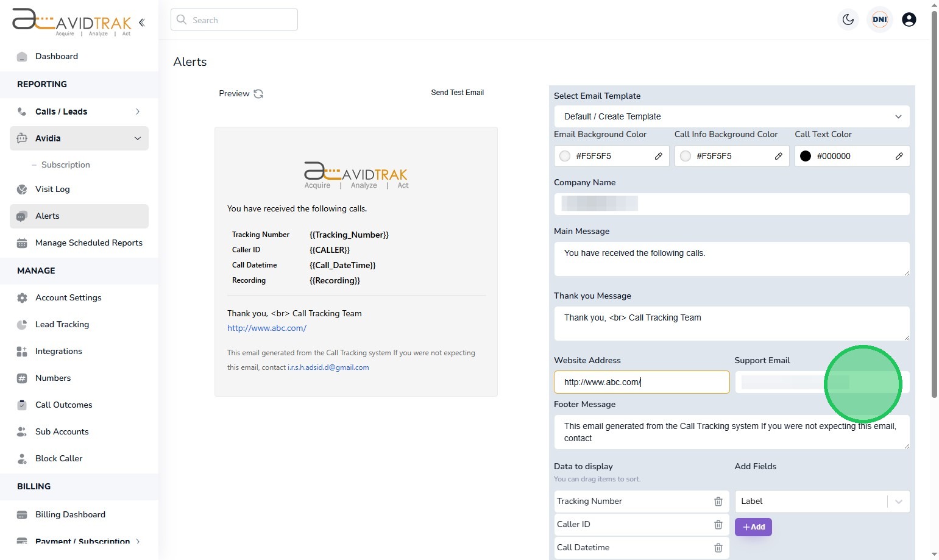Toggle dark mode moon icon
The width and height of the screenshot is (939, 560).
click(848, 19)
